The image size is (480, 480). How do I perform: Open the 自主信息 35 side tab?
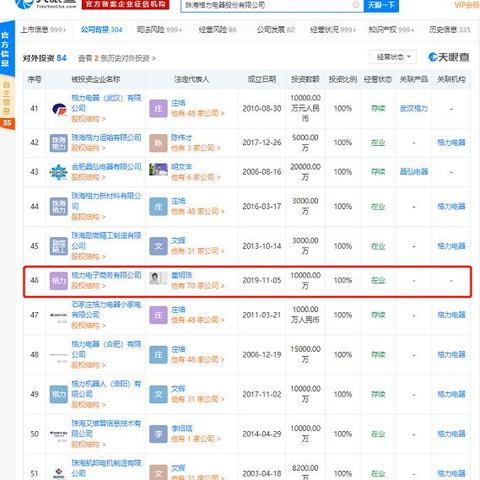7,104
